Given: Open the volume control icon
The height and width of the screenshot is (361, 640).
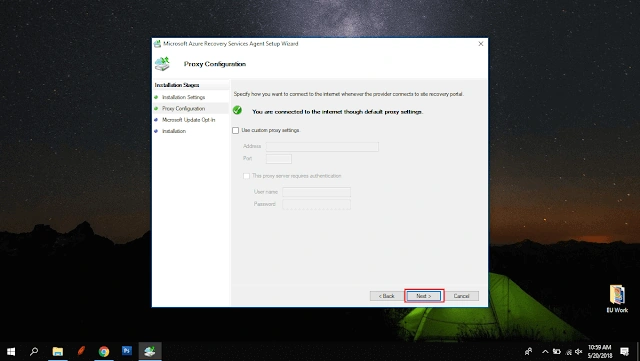Looking at the screenshot, I should click(x=578, y=352).
